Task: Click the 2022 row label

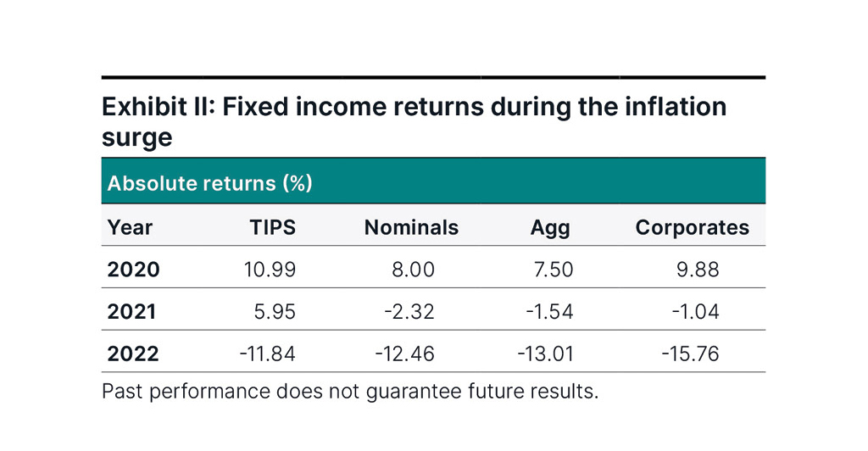Action: [x=133, y=353]
